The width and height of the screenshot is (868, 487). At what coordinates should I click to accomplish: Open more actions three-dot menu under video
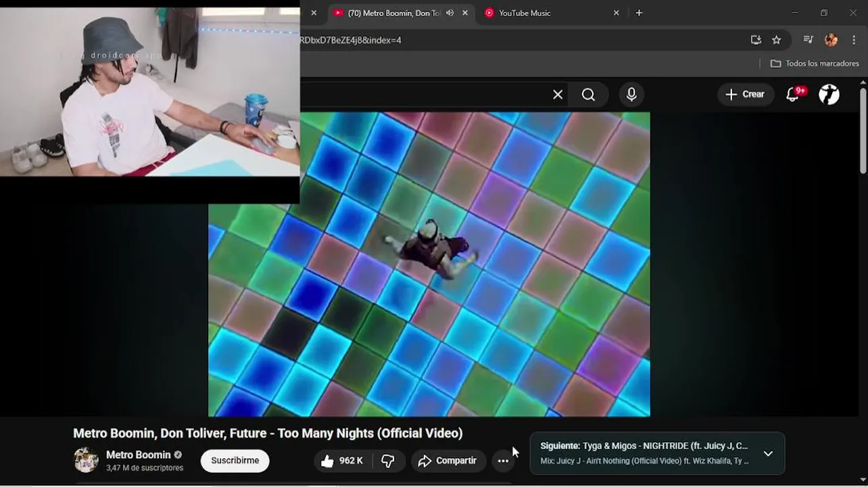[503, 461]
